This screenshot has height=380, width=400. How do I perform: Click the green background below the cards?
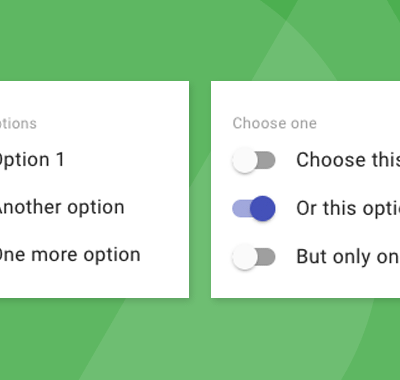[200, 340]
